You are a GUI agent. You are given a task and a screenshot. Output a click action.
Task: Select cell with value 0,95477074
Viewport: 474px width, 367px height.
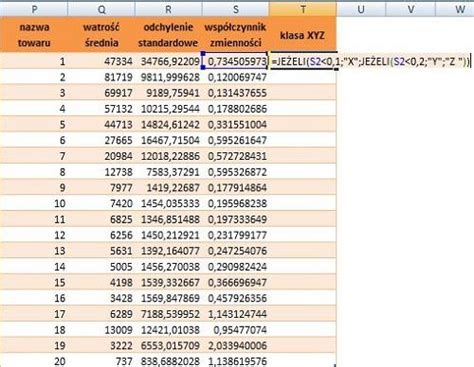click(x=235, y=330)
